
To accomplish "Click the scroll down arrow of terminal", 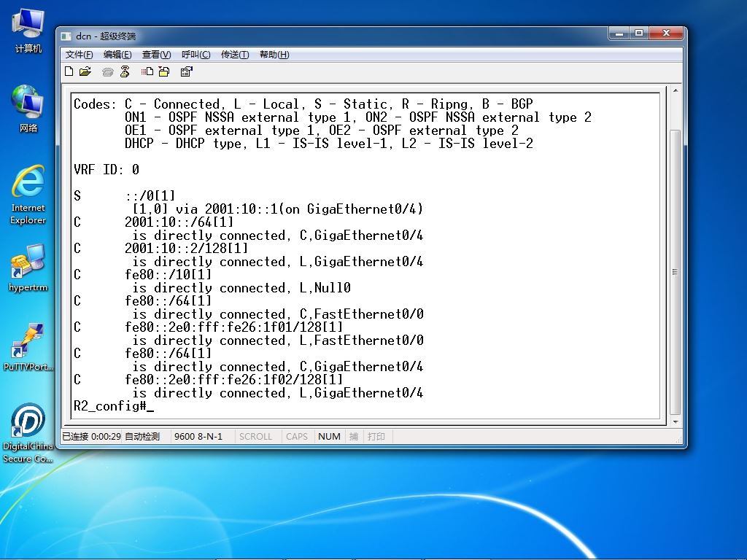I will (676, 422).
